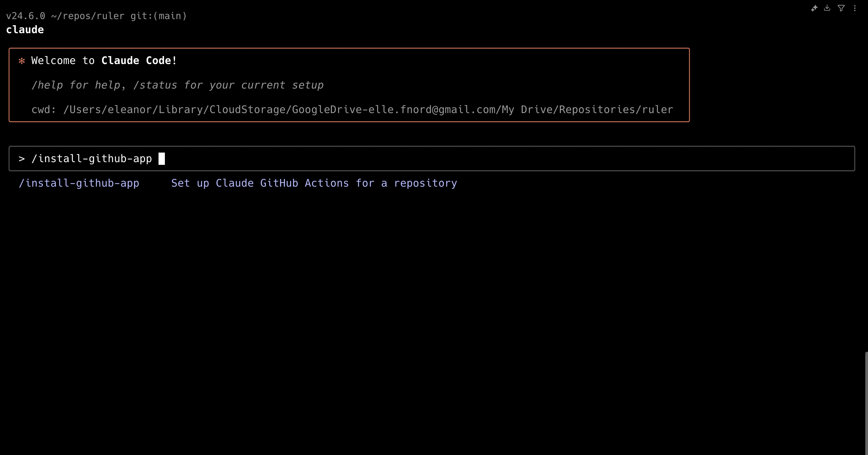Click the pin-shaped sparkle icon leftmost in toolbar
The height and width of the screenshot is (455, 868).
click(x=814, y=8)
